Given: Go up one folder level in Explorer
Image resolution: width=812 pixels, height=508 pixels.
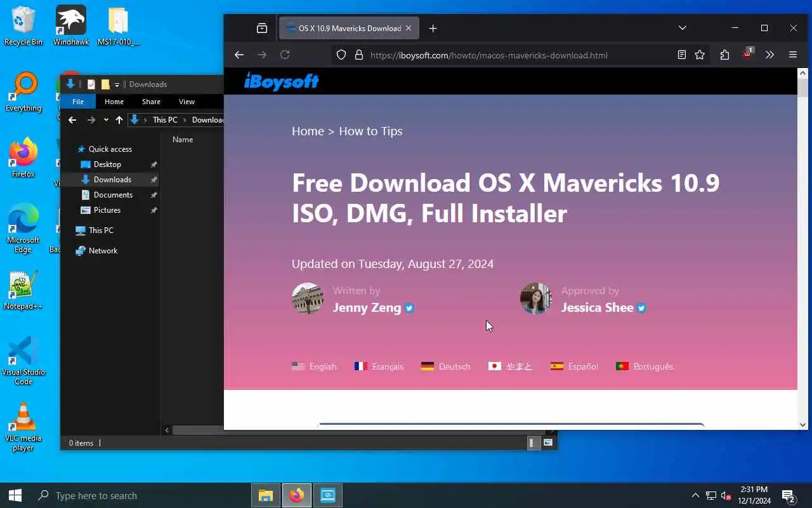Looking at the screenshot, I should click(119, 120).
